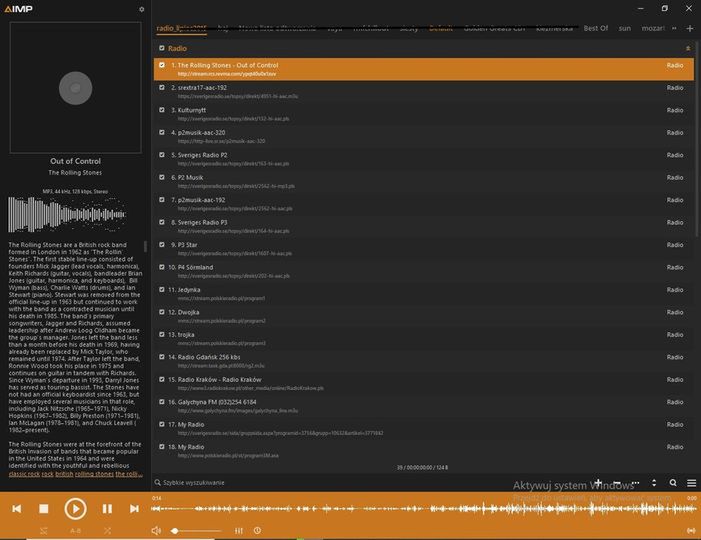Uncheck the P2 Musik checkbox
This screenshot has height=540, width=701.
click(x=162, y=177)
